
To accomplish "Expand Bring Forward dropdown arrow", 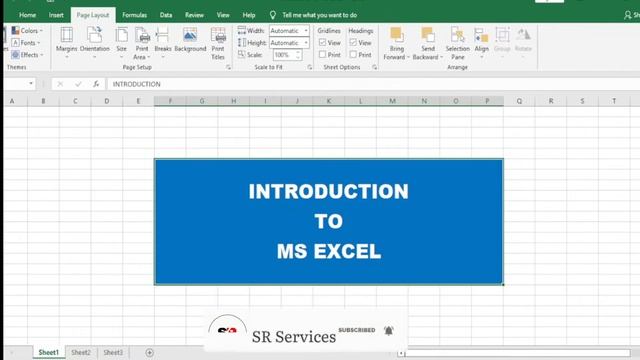I will pos(408,58).
